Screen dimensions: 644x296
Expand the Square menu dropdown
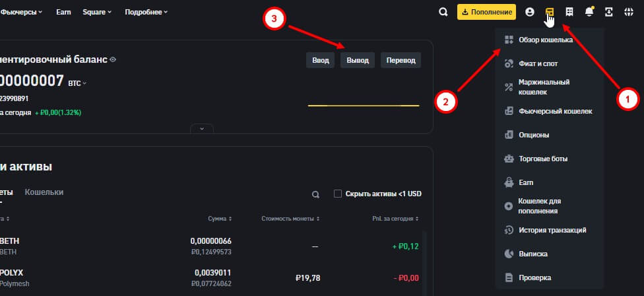pos(97,12)
